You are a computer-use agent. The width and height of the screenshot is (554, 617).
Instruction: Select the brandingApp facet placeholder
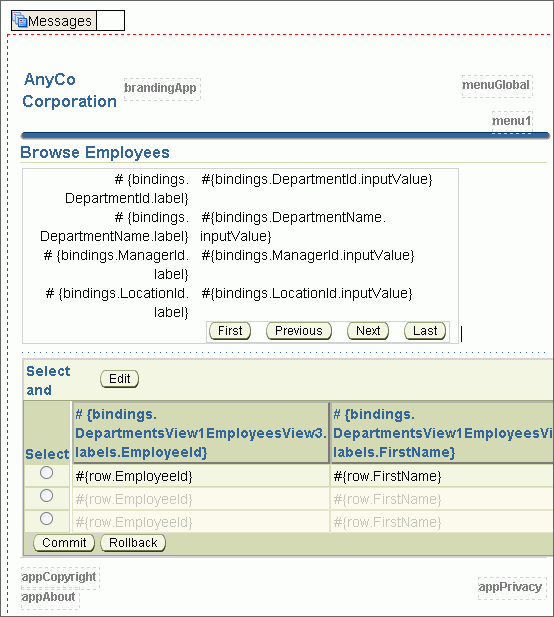click(162, 89)
